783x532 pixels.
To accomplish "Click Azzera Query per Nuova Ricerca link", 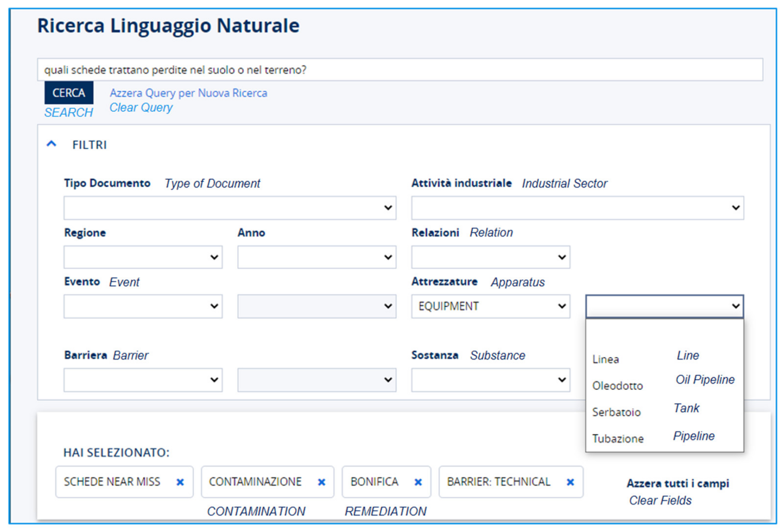I will coord(188,93).
